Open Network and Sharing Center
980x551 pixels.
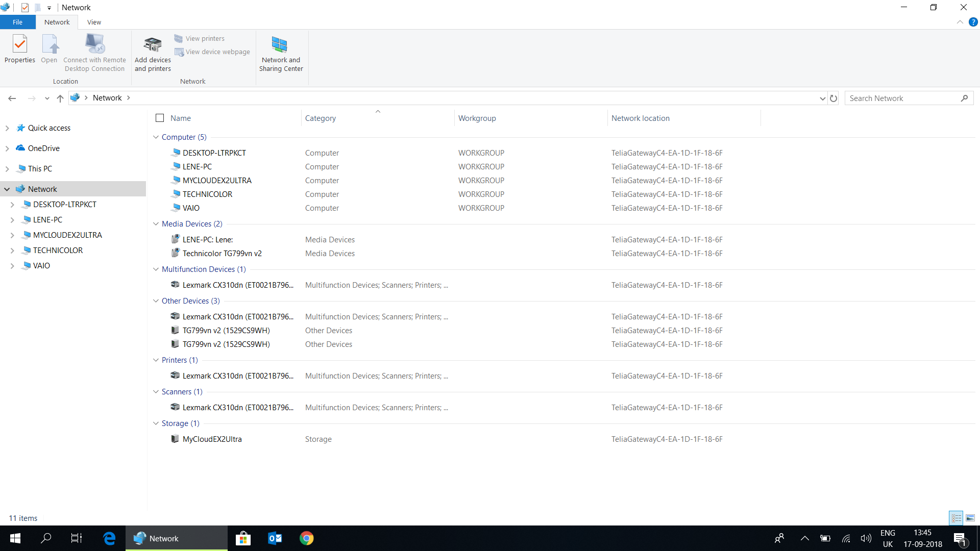(x=281, y=54)
